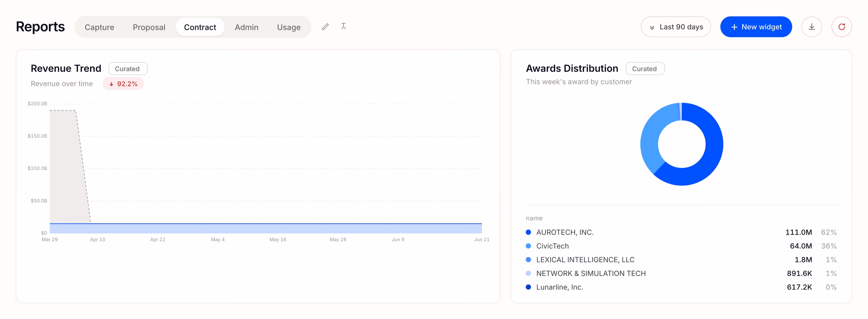Click the Revenue over time subtitle
This screenshot has width=868, height=319.
click(62, 84)
